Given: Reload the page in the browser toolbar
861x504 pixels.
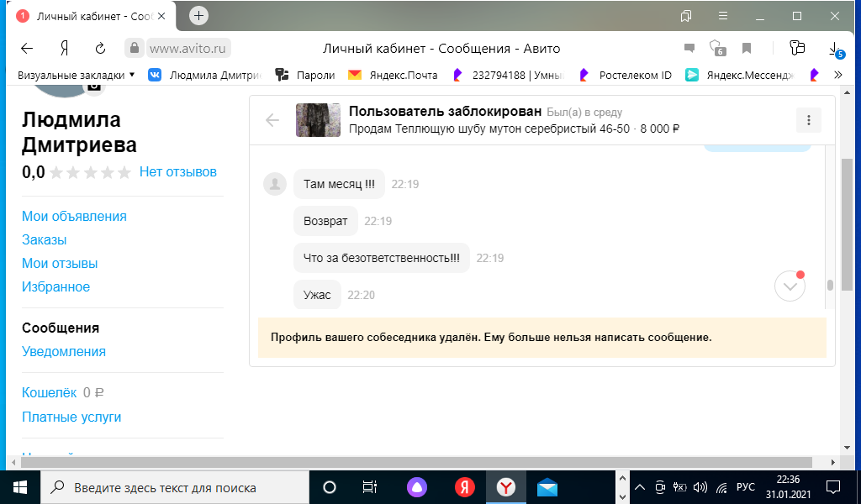Looking at the screenshot, I should [x=101, y=48].
